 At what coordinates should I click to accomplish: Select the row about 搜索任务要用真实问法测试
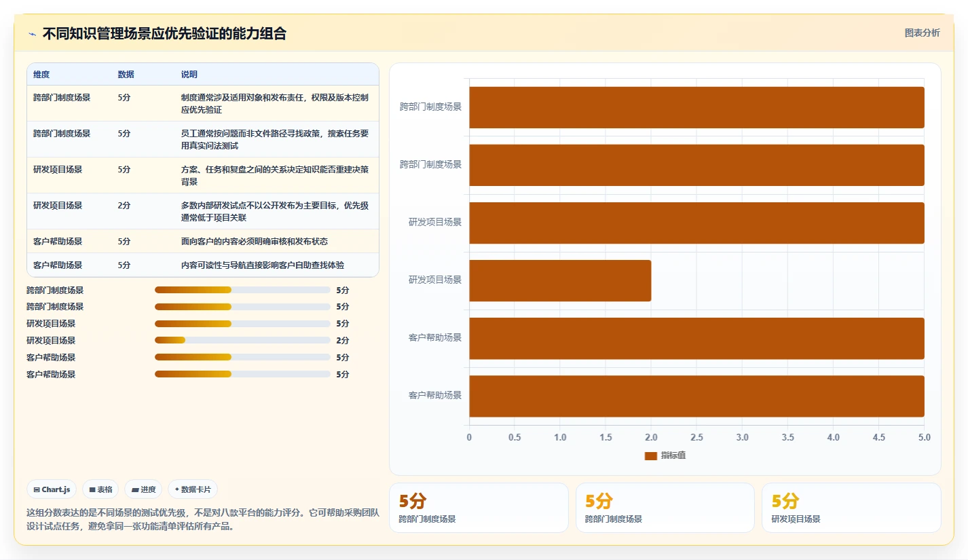click(x=203, y=139)
